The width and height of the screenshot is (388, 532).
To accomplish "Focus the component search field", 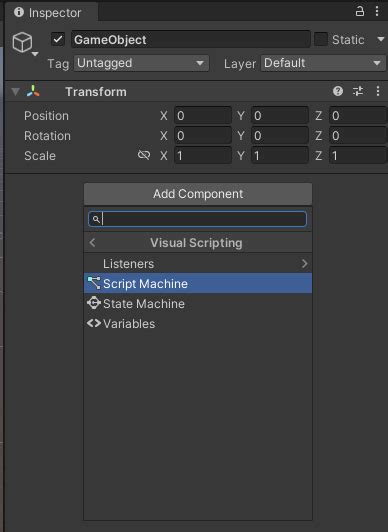I will 197,219.
